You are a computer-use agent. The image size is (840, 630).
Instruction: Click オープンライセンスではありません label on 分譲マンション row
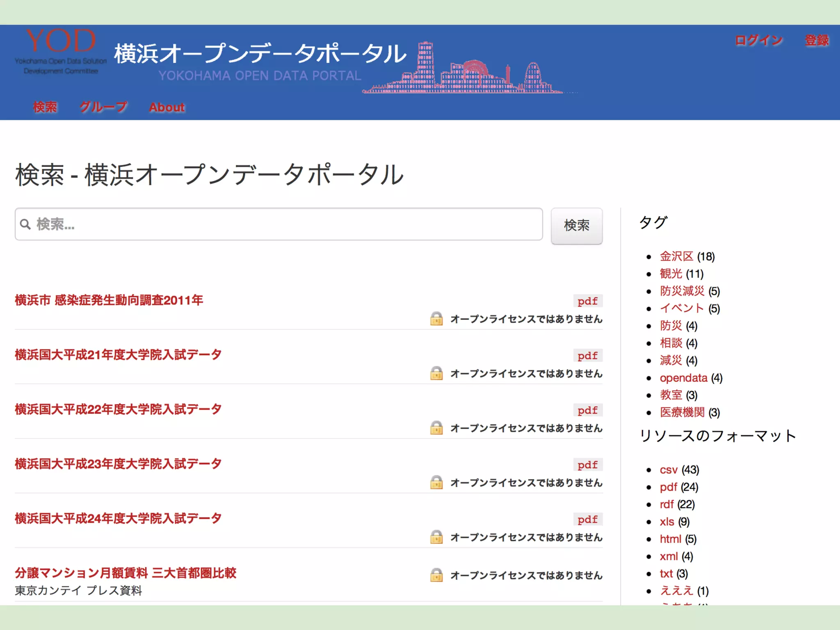[x=526, y=575]
